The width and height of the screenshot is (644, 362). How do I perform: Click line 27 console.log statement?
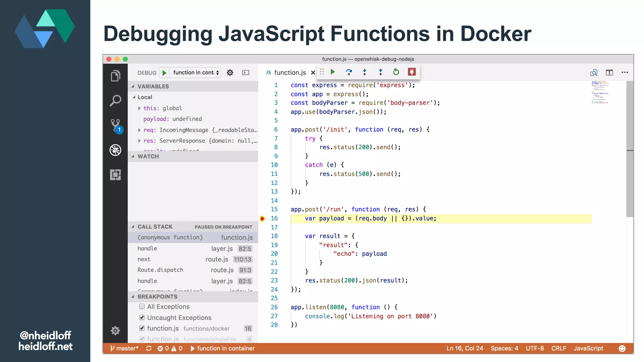(x=371, y=316)
